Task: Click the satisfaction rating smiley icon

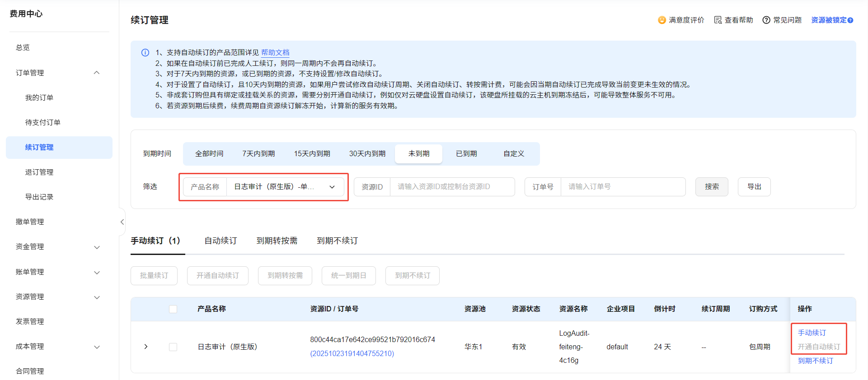Action: (662, 20)
